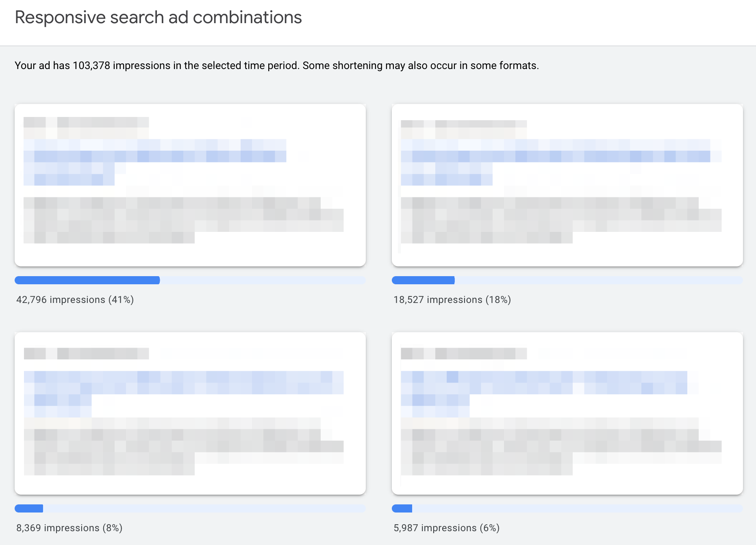Select the ad combination card showing 6%
Image resolution: width=756 pixels, height=545 pixels.
click(567, 413)
